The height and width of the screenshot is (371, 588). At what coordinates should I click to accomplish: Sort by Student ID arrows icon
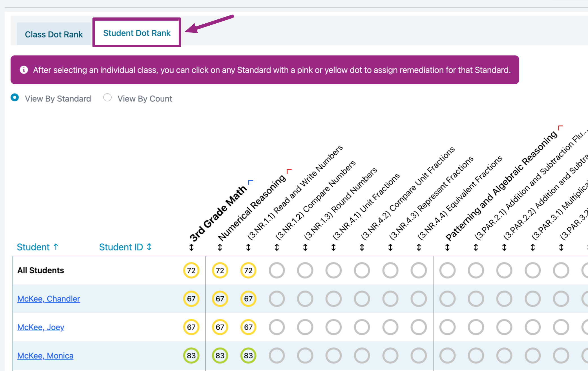coord(149,247)
